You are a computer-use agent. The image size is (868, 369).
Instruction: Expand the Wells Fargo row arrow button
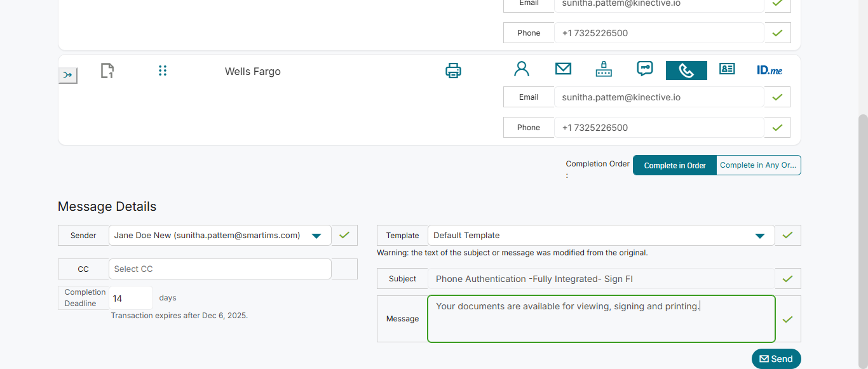click(x=68, y=76)
